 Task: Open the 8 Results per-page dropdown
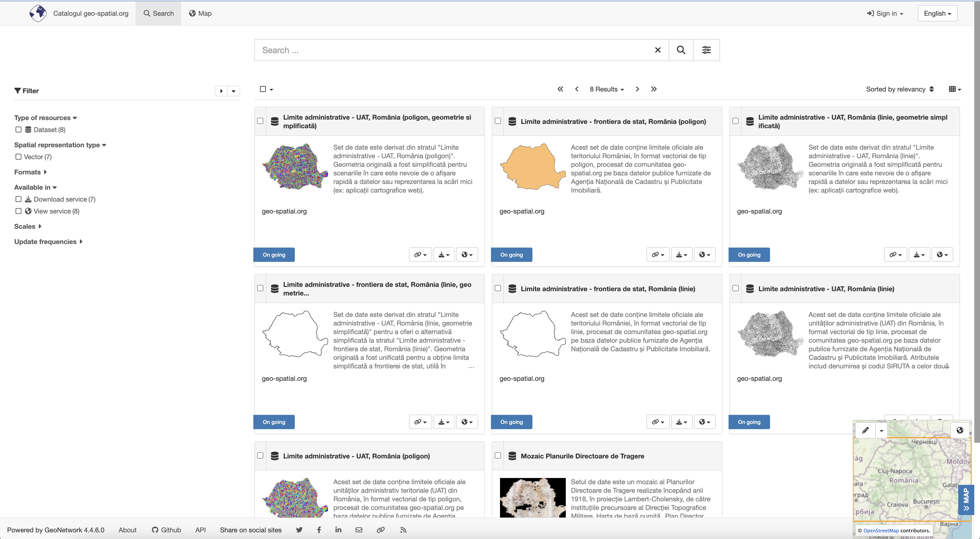tap(607, 89)
